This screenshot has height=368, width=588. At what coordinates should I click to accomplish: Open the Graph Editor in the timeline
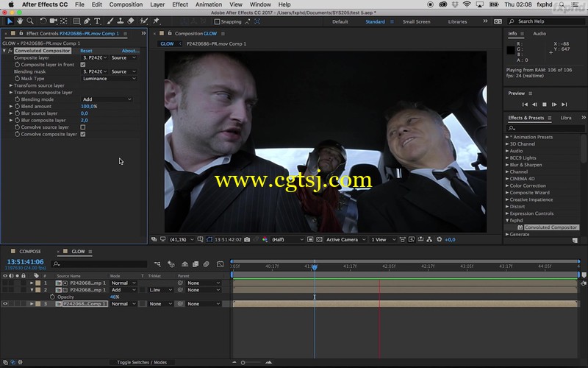[220, 264]
